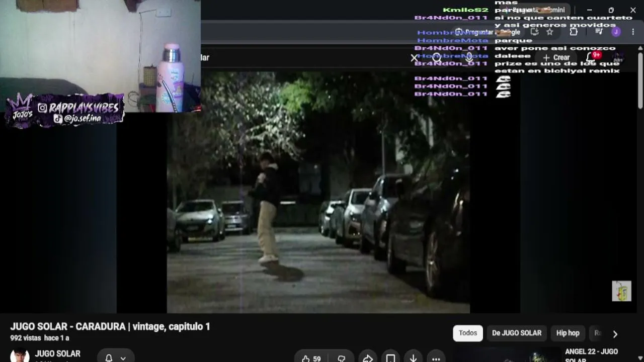The image size is (644, 362).
Task: Click the video title JUGO SOLAR - CARADURA
Action: (110, 327)
